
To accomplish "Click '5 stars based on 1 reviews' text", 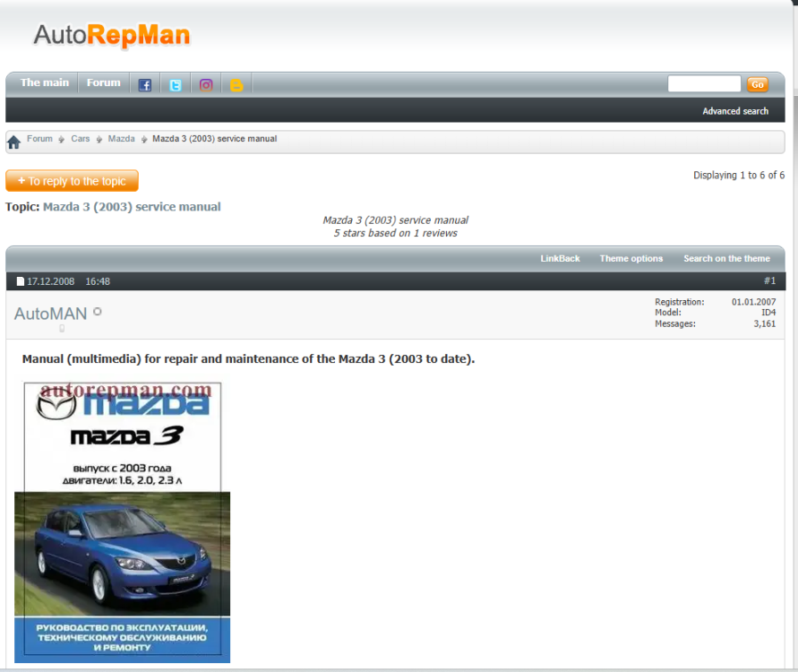I will pos(396,233).
